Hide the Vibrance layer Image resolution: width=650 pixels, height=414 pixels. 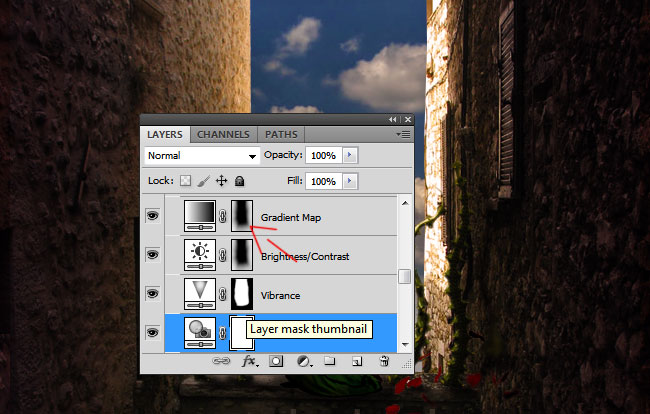[153, 293]
